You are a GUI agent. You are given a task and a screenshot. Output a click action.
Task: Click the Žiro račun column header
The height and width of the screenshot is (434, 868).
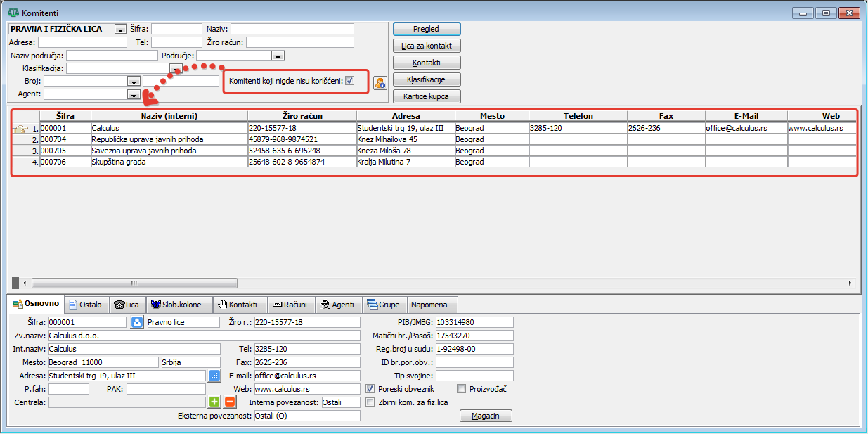tap(302, 116)
